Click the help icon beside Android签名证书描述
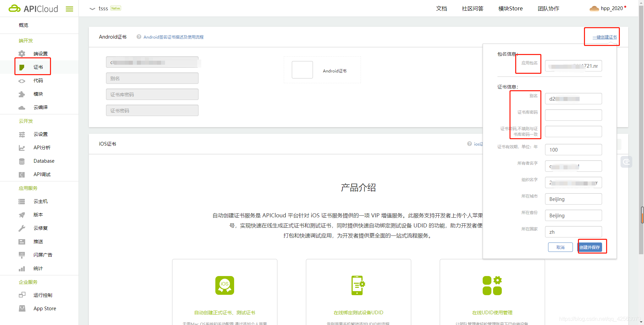This screenshot has height=325, width=644. pyautogui.click(x=139, y=37)
